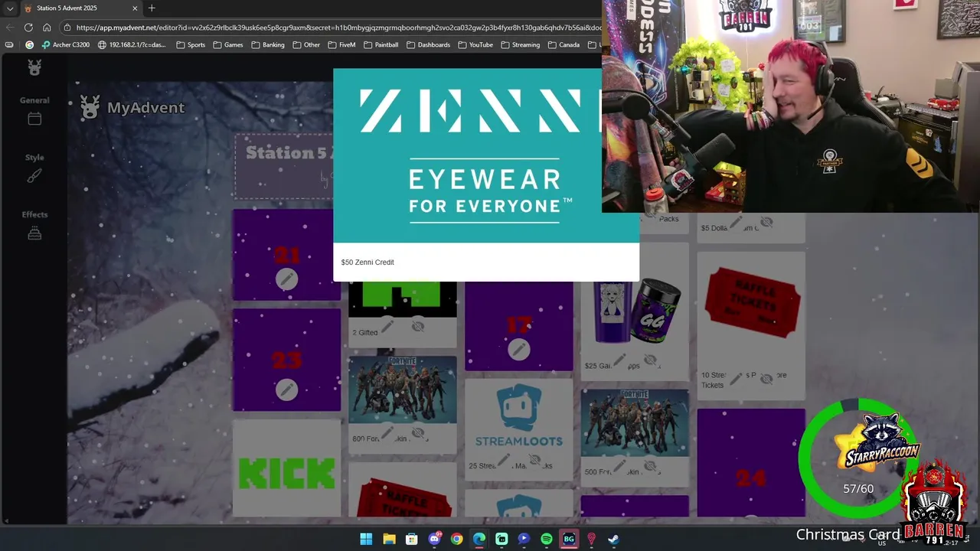The width and height of the screenshot is (980, 551).
Task: Open the Canada bookmarks folder
Action: click(x=563, y=45)
